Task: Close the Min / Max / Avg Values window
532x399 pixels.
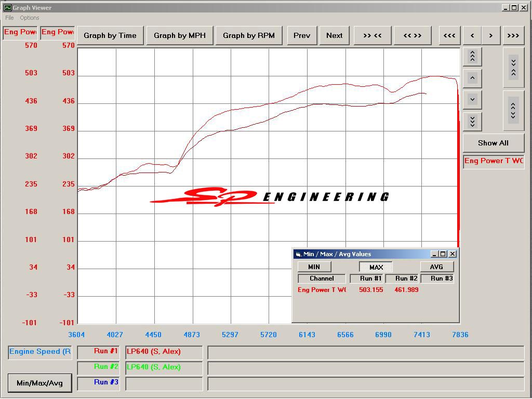Action: click(453, 254)
